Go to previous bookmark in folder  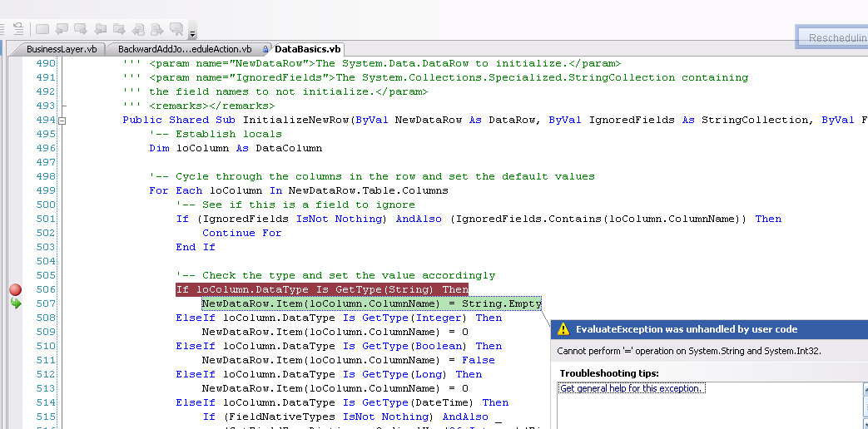click(101, 29)
